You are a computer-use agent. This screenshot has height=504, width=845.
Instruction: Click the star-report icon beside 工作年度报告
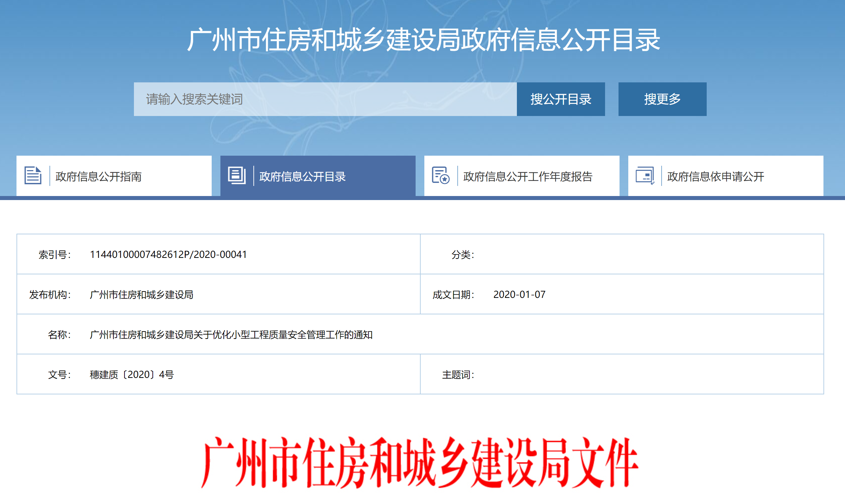pos(441,176)
